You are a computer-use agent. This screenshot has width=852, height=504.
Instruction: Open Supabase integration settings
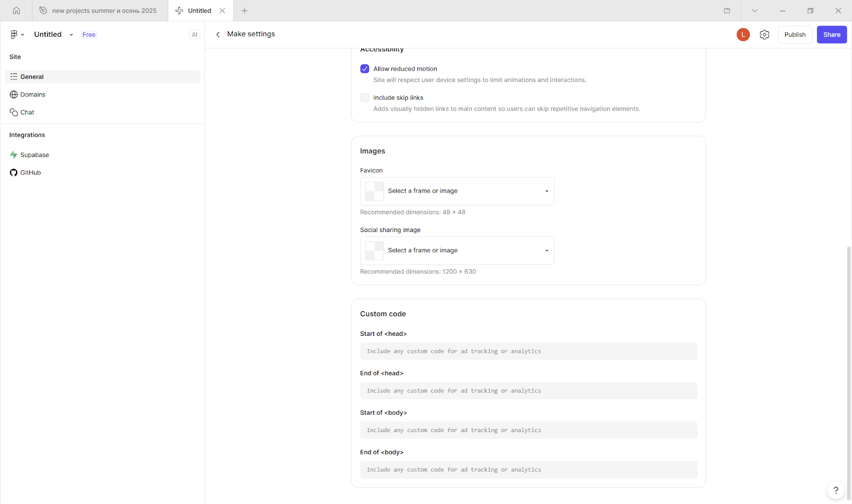point(35,155)
